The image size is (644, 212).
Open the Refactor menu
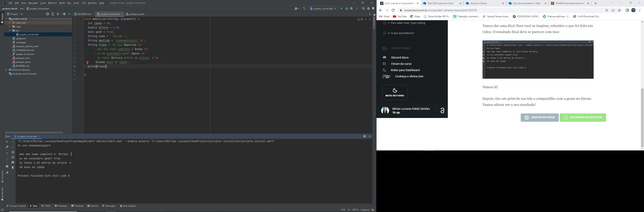[52, 3]
